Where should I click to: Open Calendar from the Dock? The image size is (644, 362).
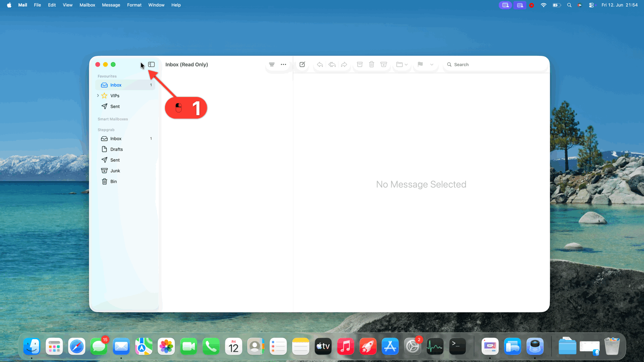[233, 346]
